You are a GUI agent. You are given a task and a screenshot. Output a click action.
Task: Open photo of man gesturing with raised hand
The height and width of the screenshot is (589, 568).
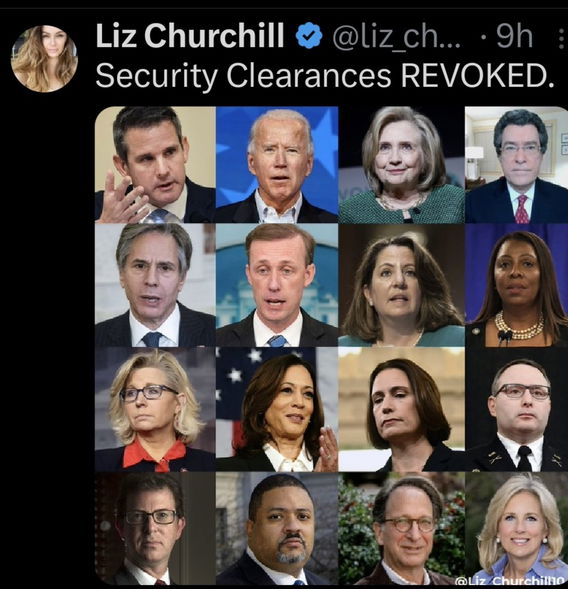[x=155, y=165]
